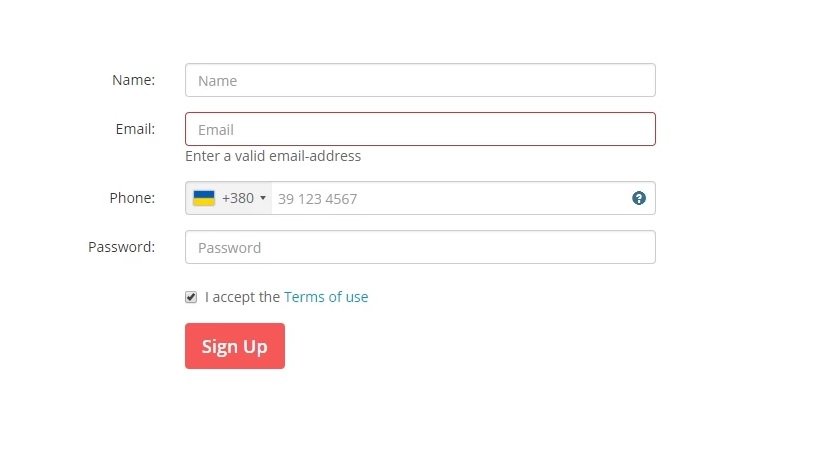Open the Terms of use link
The height and width of the screenshot is (460, 819).
point(326,297)
